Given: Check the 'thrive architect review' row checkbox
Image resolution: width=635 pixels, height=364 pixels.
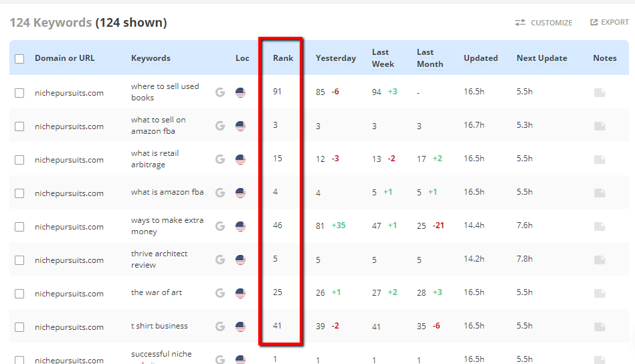Looking at the screenshot, I should pos(19,260).
